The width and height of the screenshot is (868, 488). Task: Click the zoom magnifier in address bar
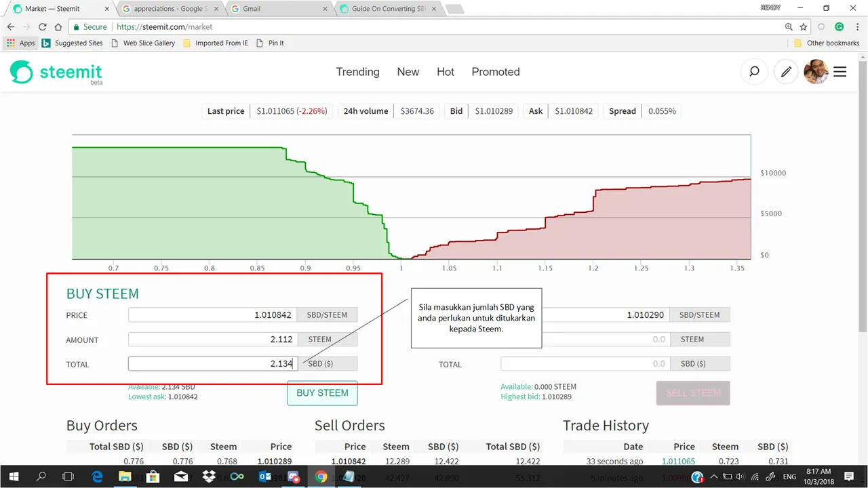point(789,27)
